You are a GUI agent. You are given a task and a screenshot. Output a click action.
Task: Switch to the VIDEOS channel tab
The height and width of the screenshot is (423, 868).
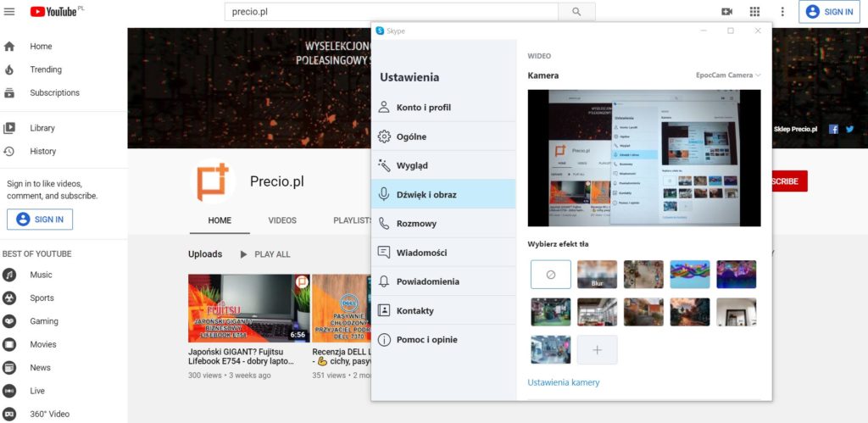pyautogui.click(x=282, y=220)
